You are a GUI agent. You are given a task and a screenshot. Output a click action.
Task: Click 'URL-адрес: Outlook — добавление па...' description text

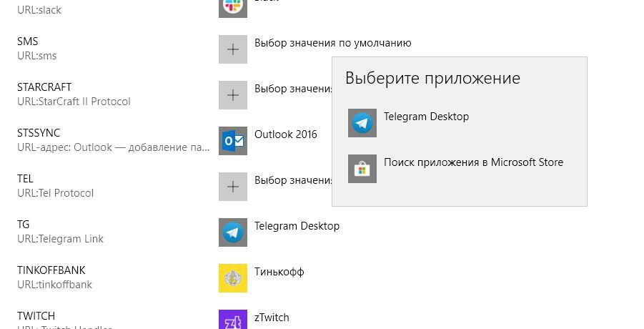(114, 147)
